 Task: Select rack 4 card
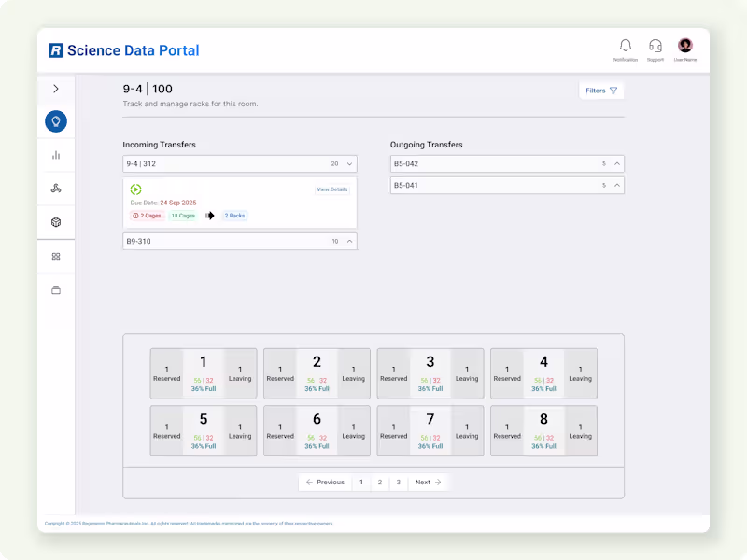[x=543, y=373]
